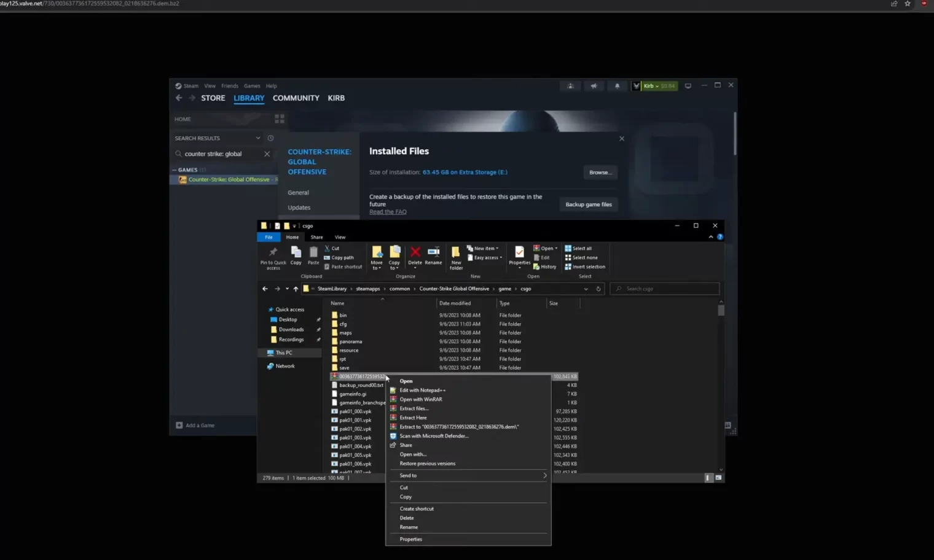
Task: Click Explorer back navigation arrow
Action: pos(265,289)
